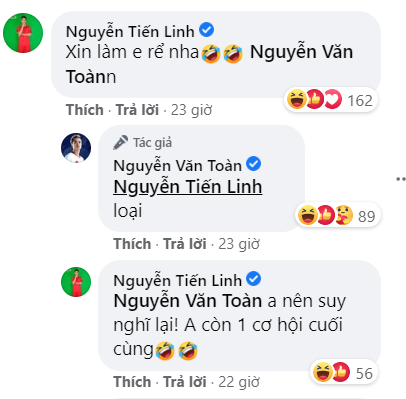Open Nguyễn Tiến Linh's avatar on last reply
Viewport: 406px width, 399px height.
pos(76,282)
